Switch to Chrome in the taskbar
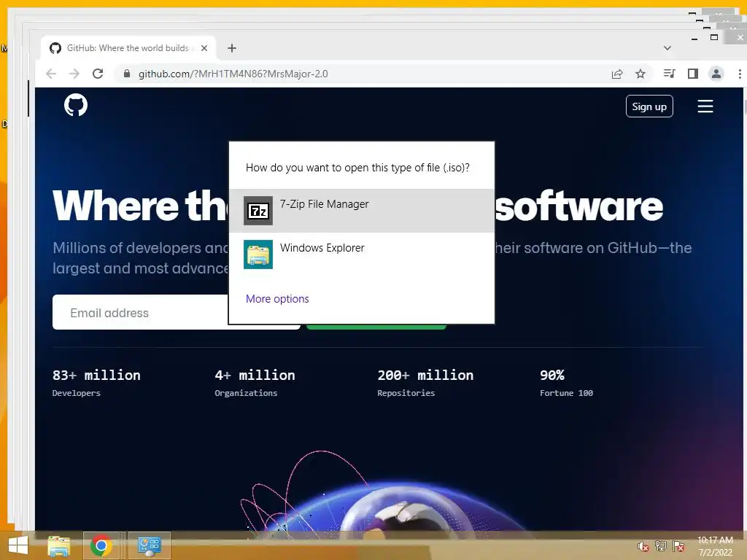Screen dimensions: 747x560 coord(101,545)
